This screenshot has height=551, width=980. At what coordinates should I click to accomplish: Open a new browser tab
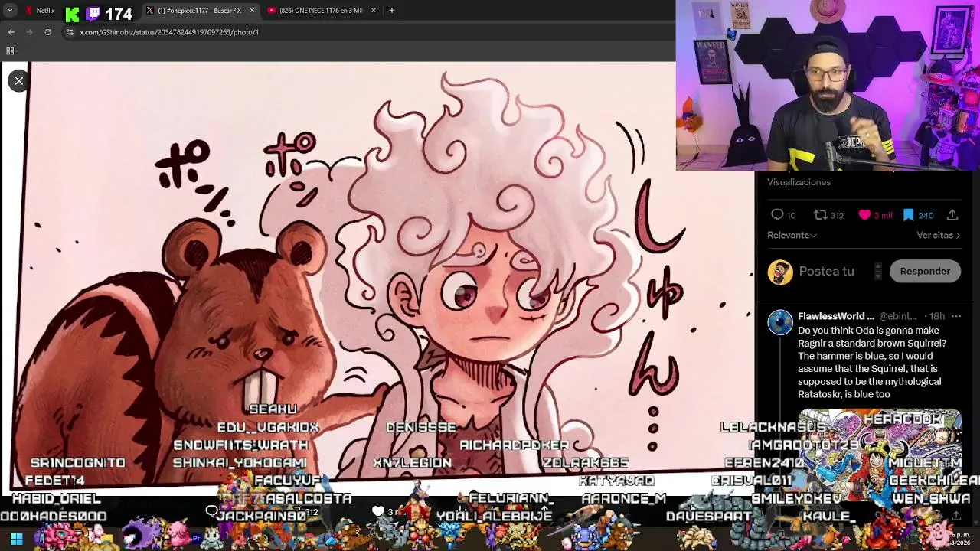[x=391, y=11]
